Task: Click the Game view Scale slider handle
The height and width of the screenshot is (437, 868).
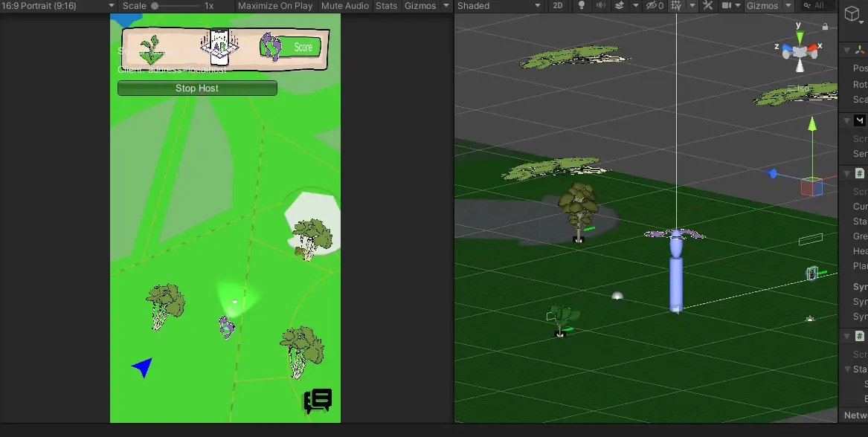Action: coord(155,6)
